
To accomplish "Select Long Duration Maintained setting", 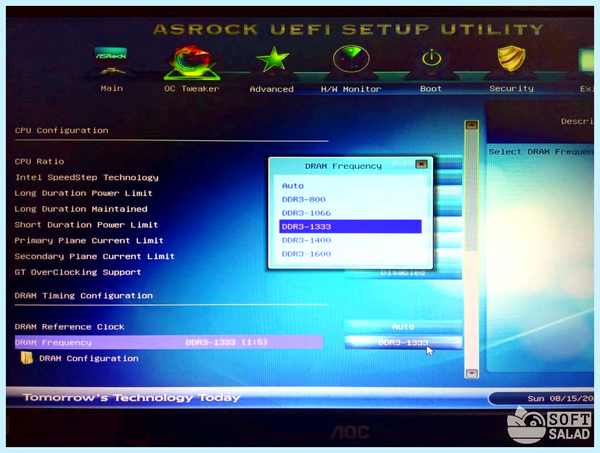I will click(81, 209).
